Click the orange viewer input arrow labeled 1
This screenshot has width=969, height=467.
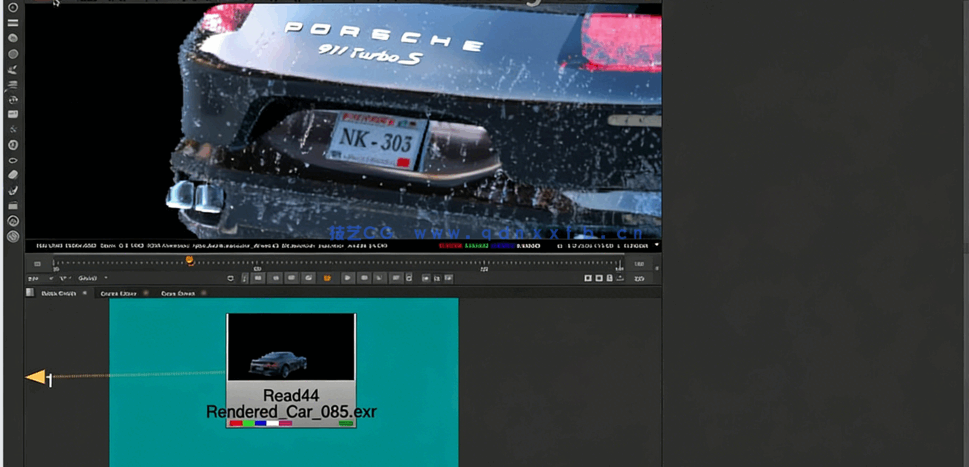point(38,377)
